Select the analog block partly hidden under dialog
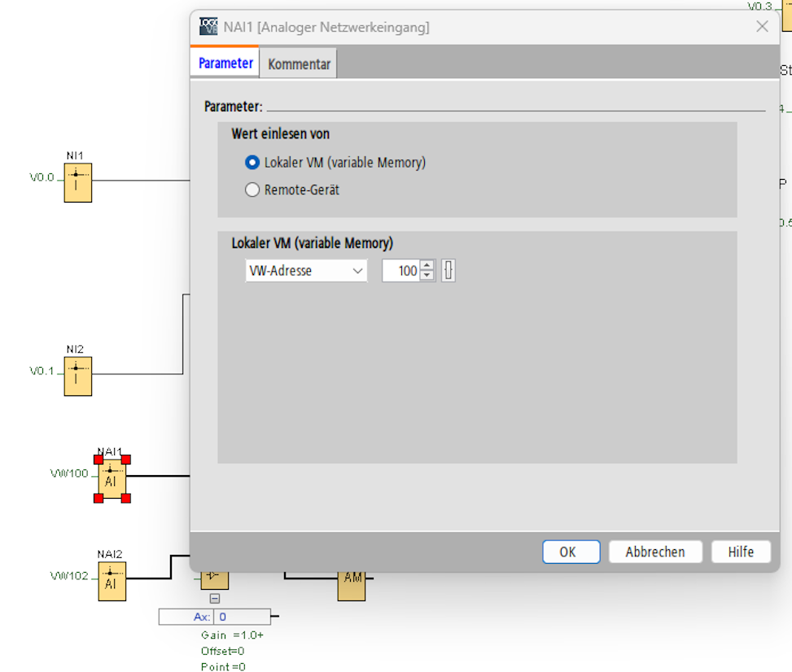This screenshot has width=792, height=672. (x=215, y=581)
